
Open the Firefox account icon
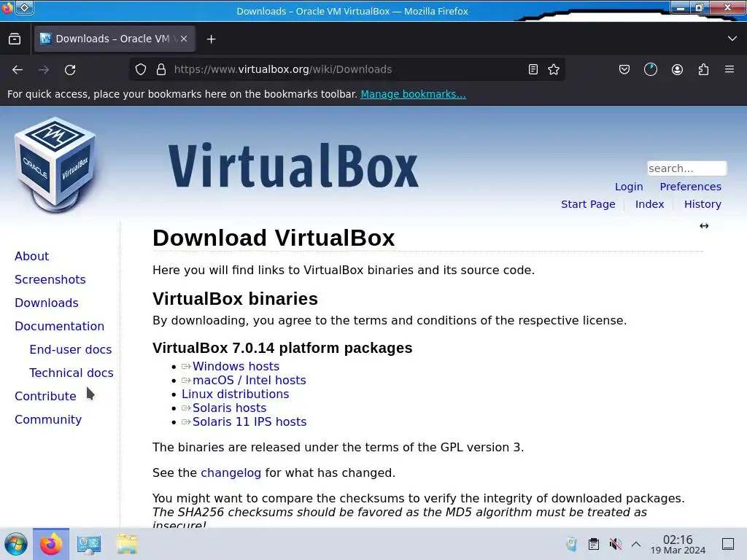tap(677, 69)
